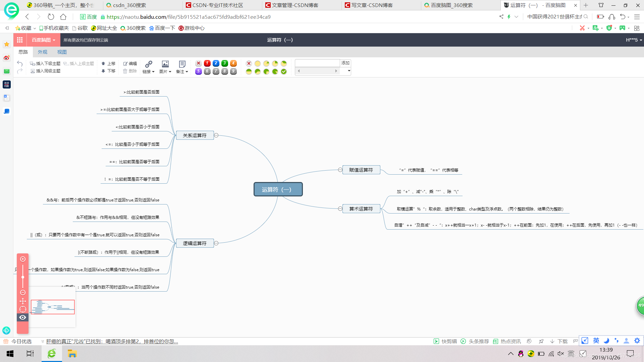
Task: Set priority 9 gray icon
Action: point(233,71)
